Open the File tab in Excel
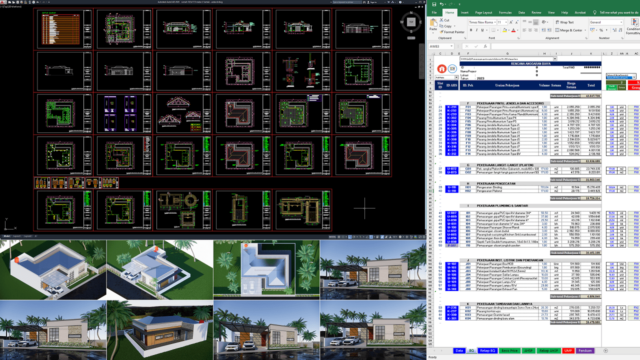 click(x=434, y=13)
